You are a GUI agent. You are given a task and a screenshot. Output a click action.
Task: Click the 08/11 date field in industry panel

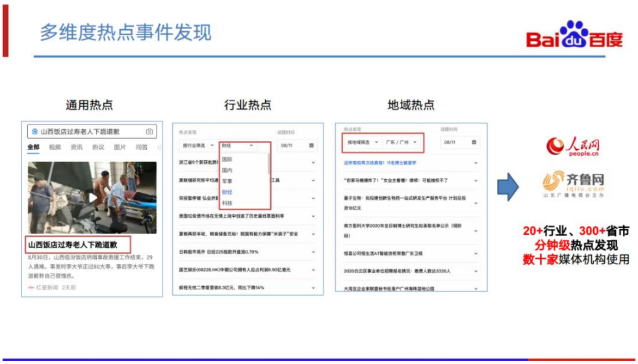click(x=297, y=145)
